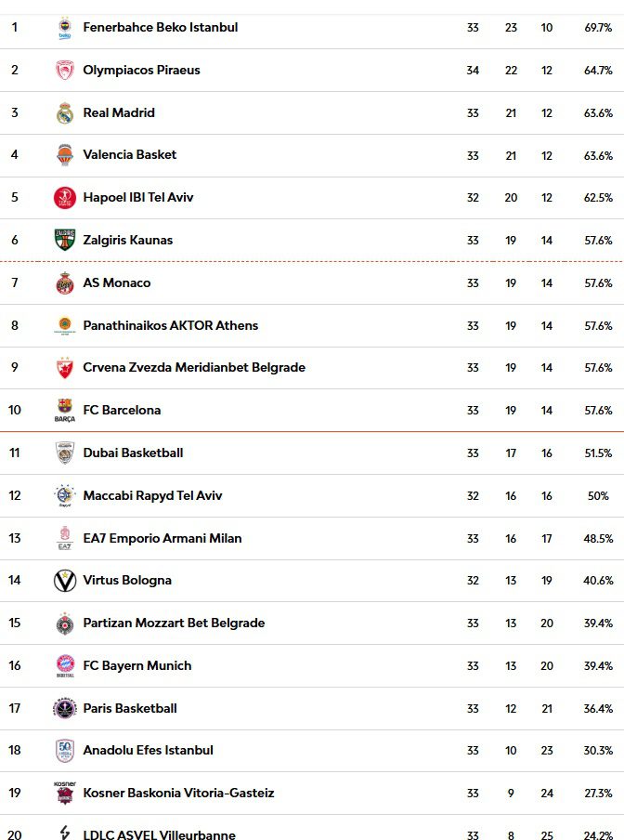Screen dimensions: 624x840
Task: Select Anadolu Efes Istanbul team name
Action: (x=148, y=751)
